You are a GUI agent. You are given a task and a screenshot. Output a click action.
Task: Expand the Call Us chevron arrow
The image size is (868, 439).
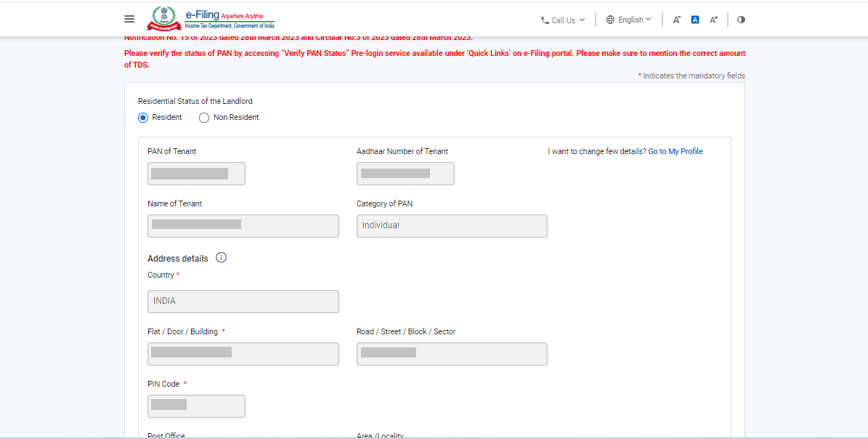point(582,20)
